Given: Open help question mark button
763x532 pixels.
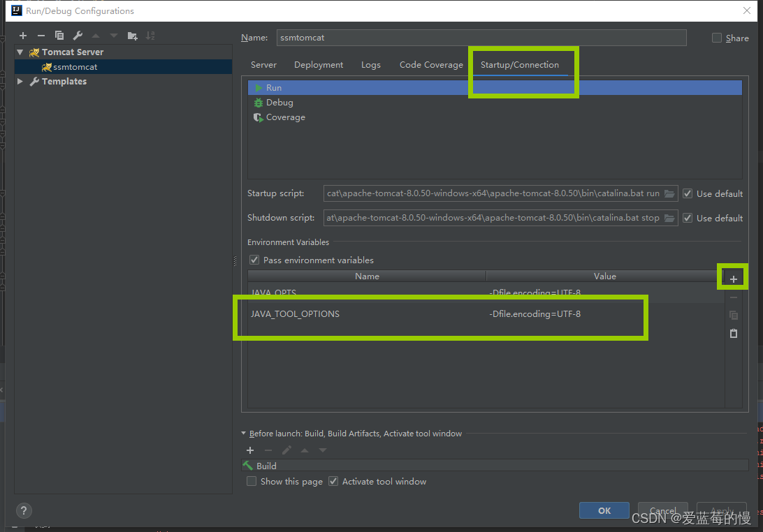Looking at the screenshot, I should [x=24, y=510].
